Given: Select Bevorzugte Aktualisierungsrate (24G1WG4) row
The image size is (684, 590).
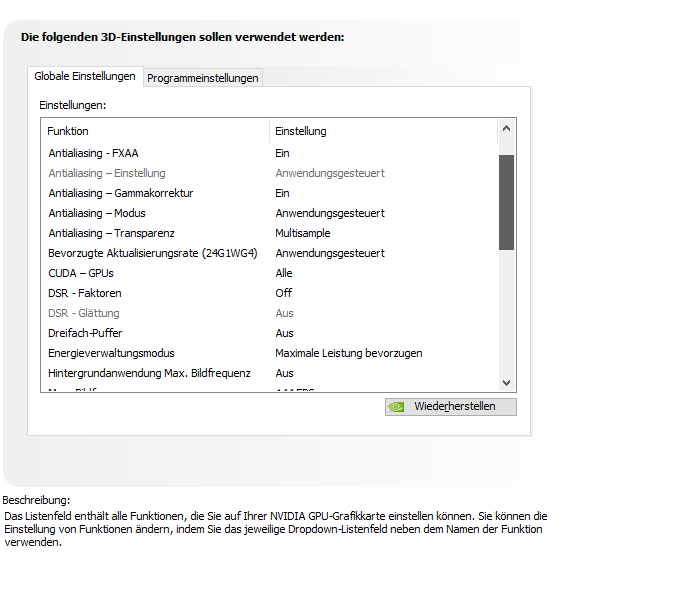Looking at the screenshot, I should coord(269,253).
